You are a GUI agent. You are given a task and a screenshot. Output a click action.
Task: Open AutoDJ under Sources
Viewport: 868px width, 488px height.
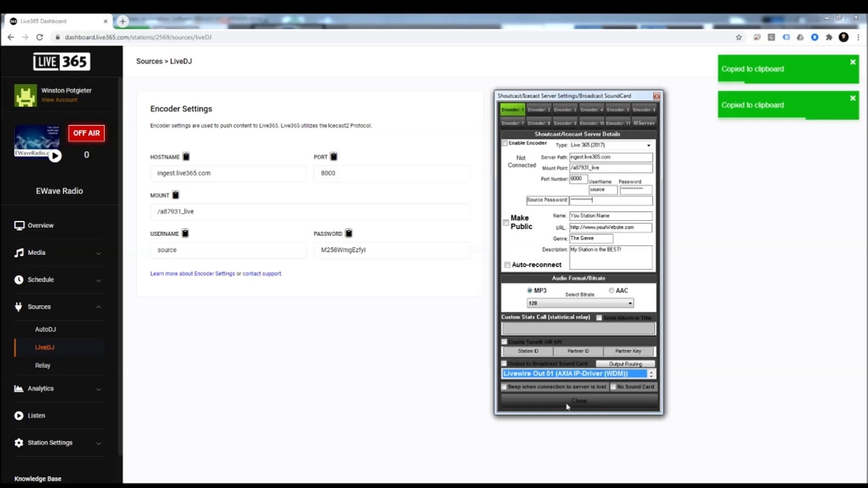(45, 329)
